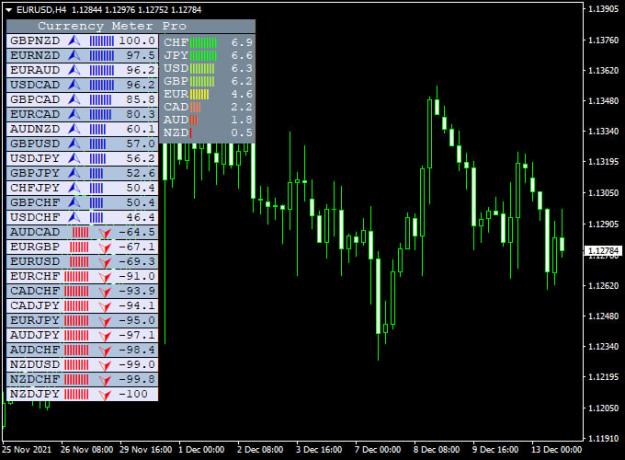The width and height of the screenshot is (625, 460).
Task: Click the red down arrow in CADJPY row
Action: pyautogui.click(x=105, y=307)
